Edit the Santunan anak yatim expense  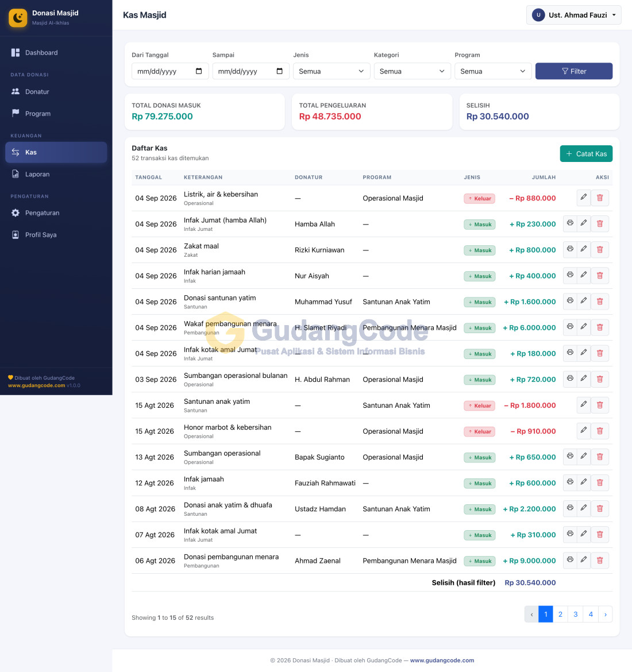point(584,405)
